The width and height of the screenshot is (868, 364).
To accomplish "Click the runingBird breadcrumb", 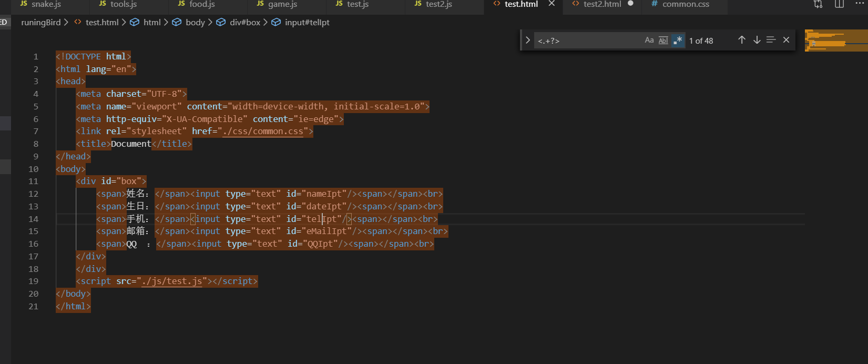I will coord(41,22).
